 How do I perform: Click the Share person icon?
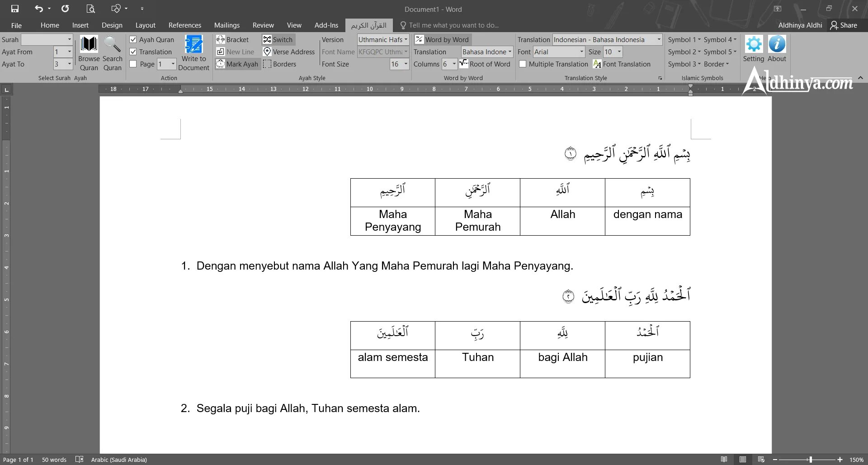coord(834,25)
